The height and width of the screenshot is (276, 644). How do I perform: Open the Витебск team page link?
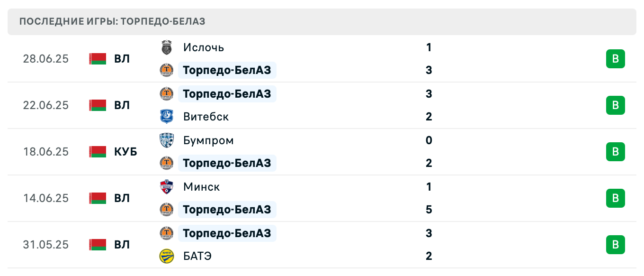tap(206, 117)
